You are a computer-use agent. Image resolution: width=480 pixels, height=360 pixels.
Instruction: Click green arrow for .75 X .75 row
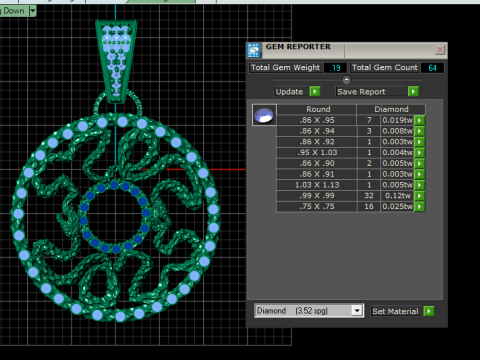tap(420, 206)
